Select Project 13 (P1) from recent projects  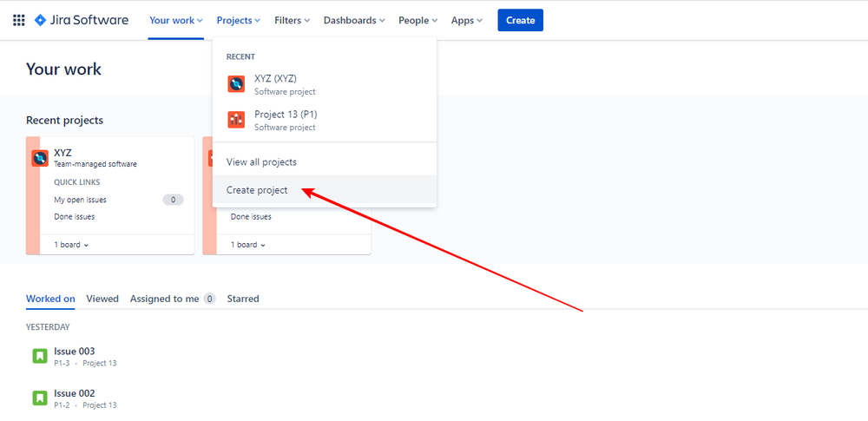(325, 120)
